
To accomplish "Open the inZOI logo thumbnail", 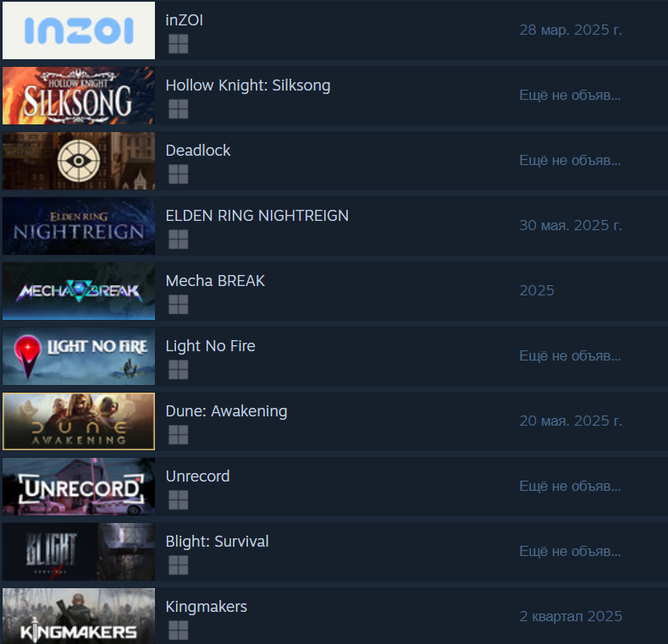I will click(x=79, y=30).
